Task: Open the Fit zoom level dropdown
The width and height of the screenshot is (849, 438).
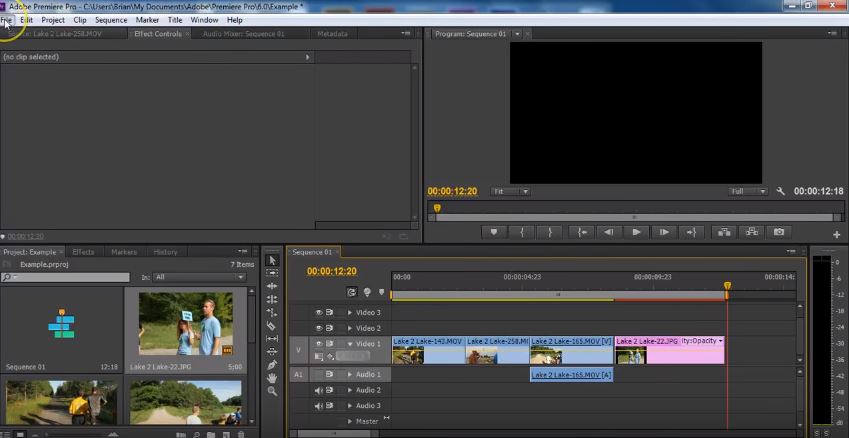Action: (511, 191)
